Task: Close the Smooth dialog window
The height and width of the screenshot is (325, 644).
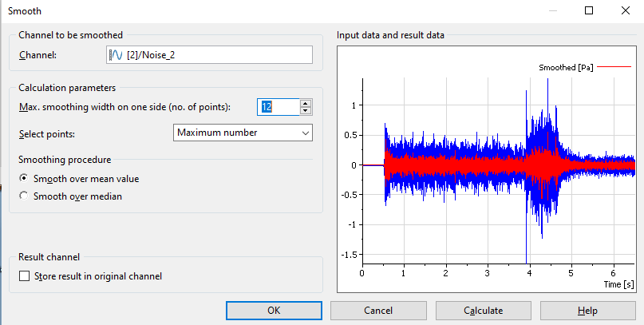Action: tap(625, 11)
